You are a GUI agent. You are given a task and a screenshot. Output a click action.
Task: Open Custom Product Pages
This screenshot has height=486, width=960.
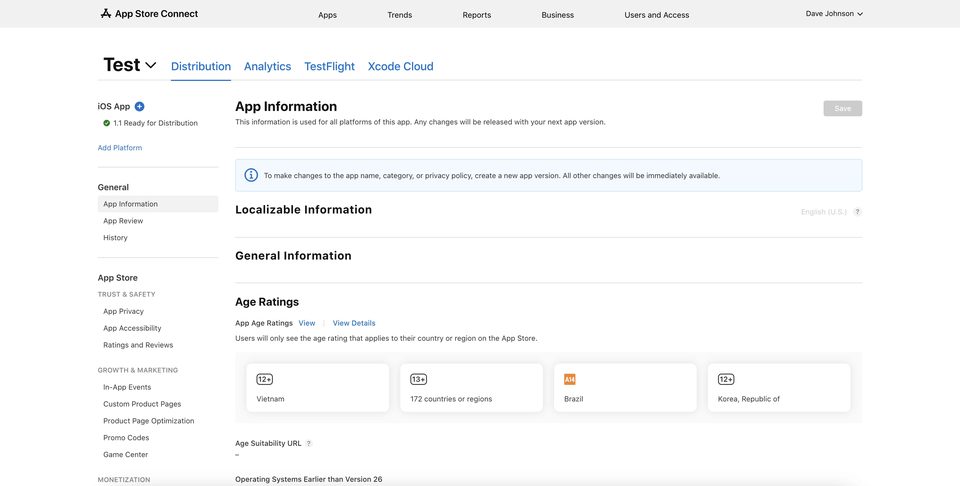(142, 404)
